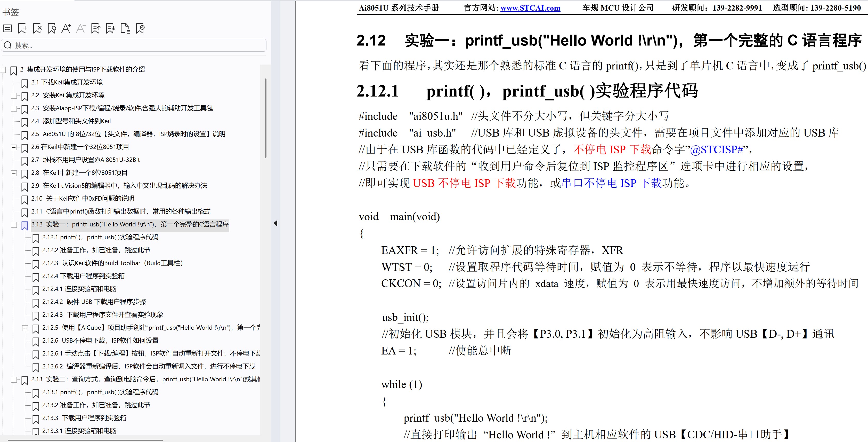Open bookmark 2.7 堆栈不用用户设置
This screenshot has width=868, height=442.
coord(85,160)
